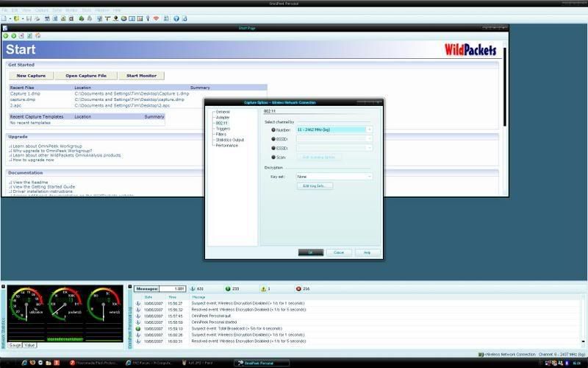Screen dimensions: 588x368
Task: Click the Save disk icon in main toolbar
Action: [x=29, y=18]
